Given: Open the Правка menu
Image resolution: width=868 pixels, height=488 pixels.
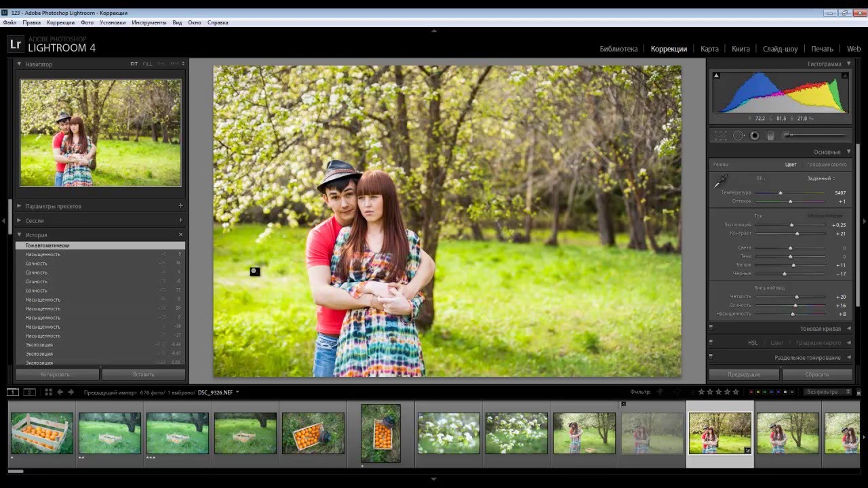Looking at the screenshot, I should pyautogui.click(x=31, y=22).
